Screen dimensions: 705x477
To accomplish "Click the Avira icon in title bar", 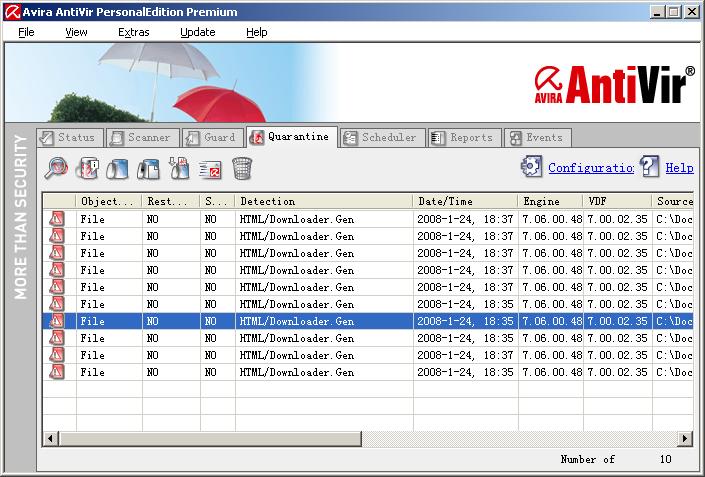I will 12,12.
